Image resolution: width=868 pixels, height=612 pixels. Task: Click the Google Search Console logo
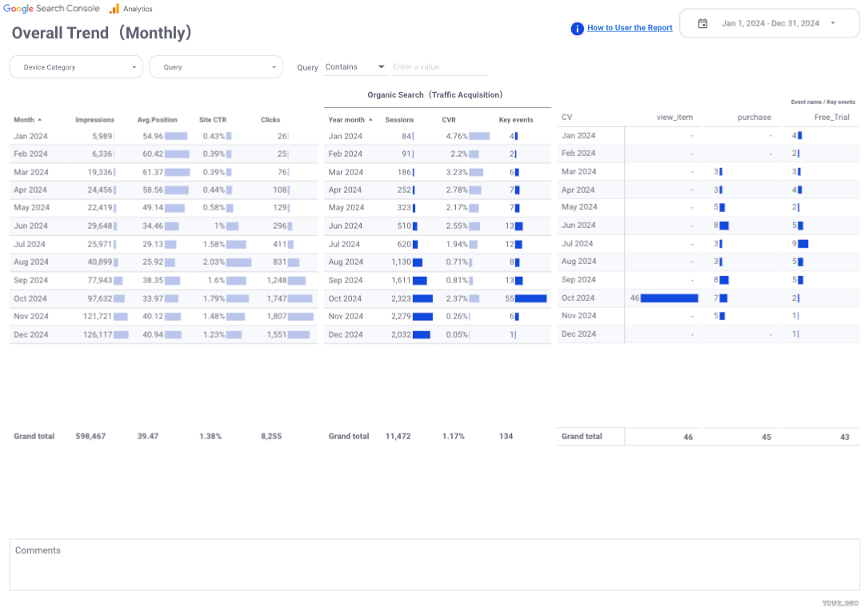[51, 9]
